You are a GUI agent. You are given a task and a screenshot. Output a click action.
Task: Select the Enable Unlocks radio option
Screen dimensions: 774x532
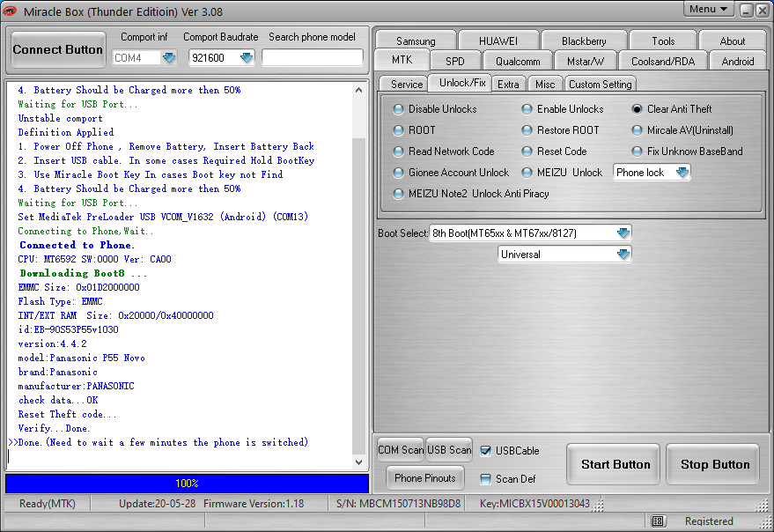[527, 109]
